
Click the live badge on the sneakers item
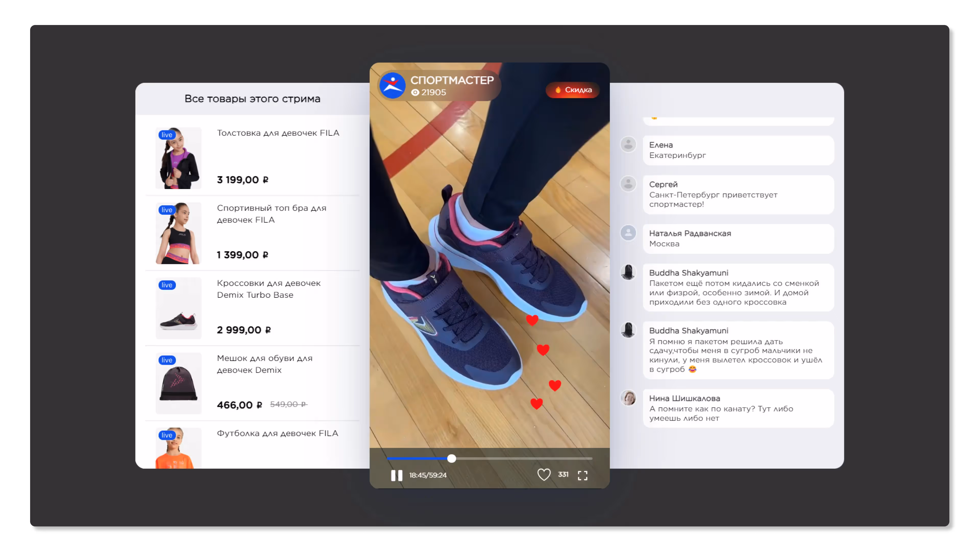click(167, 285)
